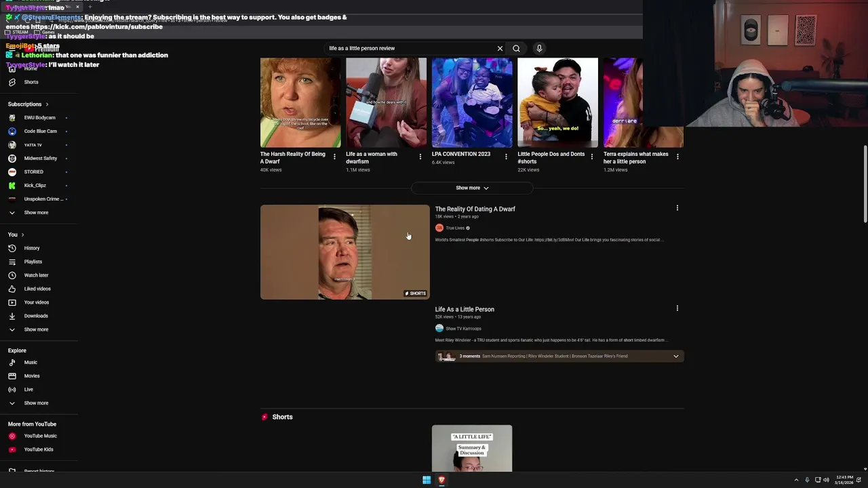Open options for Life as a woman short

pyautogui.click(x=420, y=157)
